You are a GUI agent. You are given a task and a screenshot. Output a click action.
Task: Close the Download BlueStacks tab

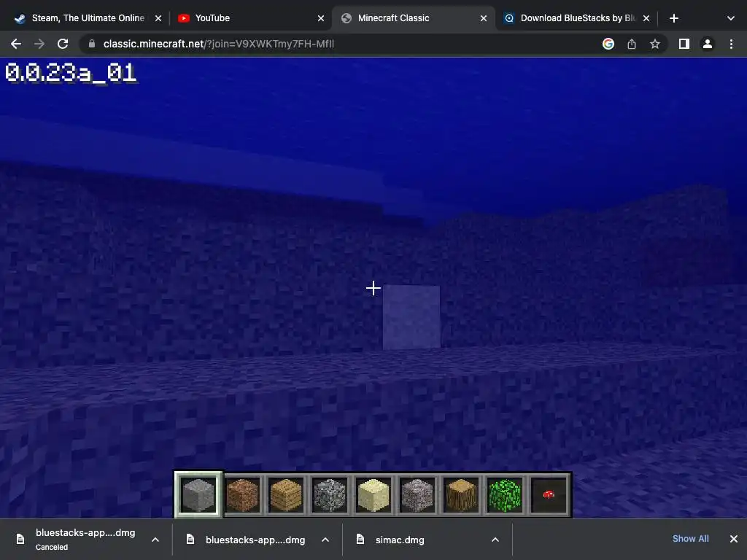tap(646, 18)
